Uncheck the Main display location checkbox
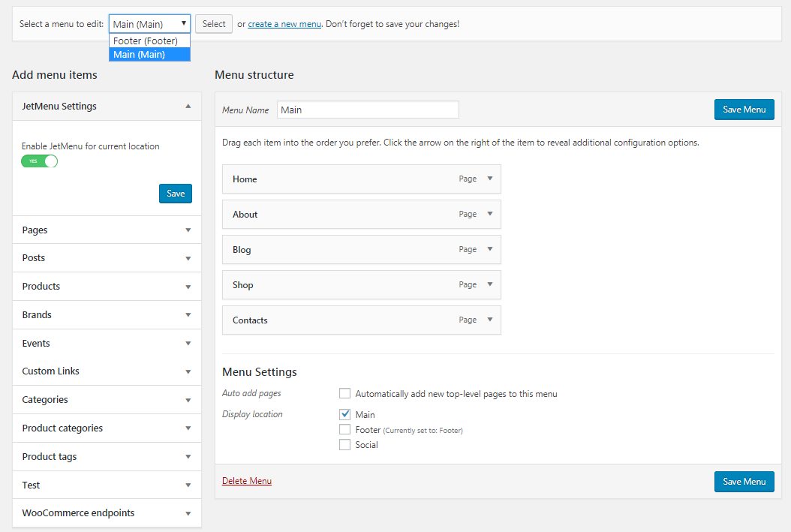The width and height of the screenshot is (791, 532). pos(345,414)
